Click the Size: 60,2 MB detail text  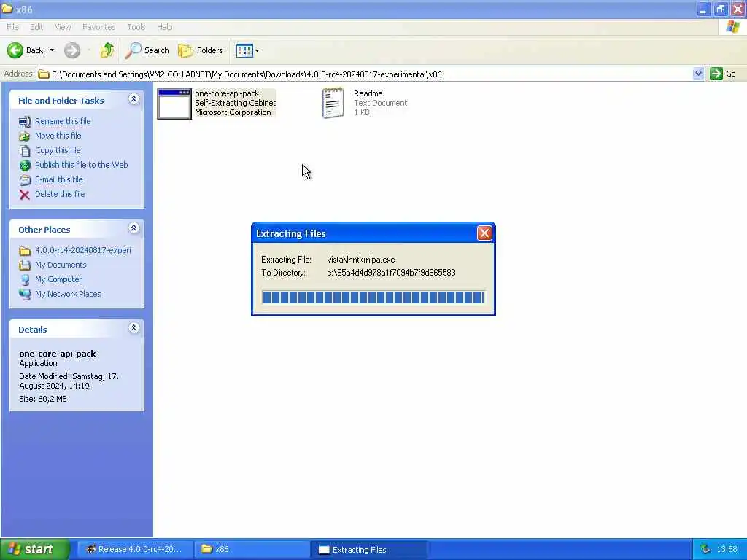(x=43, y=399)
